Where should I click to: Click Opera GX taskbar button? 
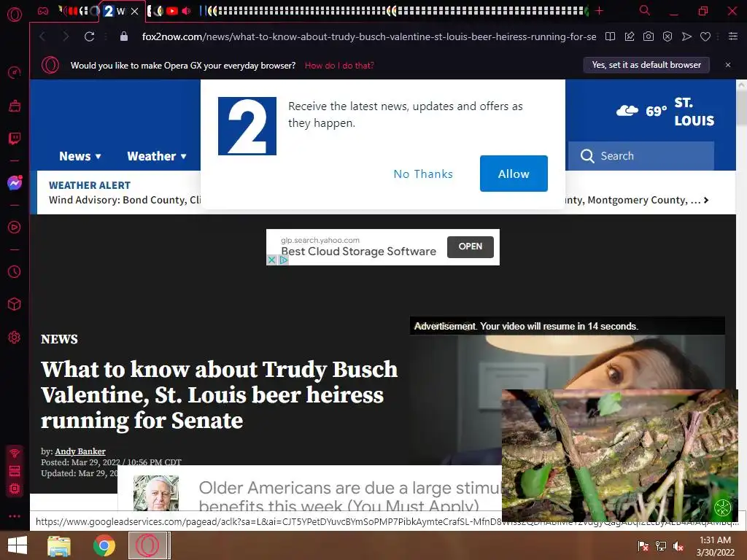pos(147,545)
